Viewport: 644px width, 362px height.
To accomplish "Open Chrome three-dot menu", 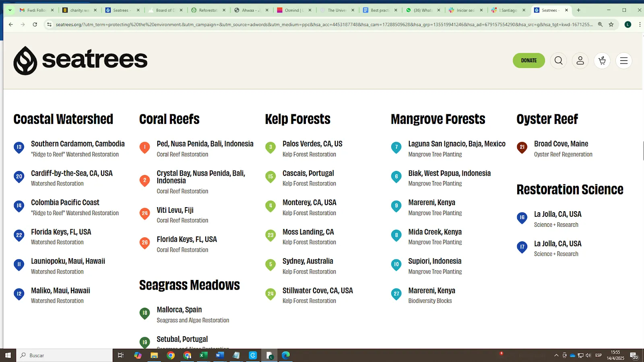I will (x=640, y=25).
